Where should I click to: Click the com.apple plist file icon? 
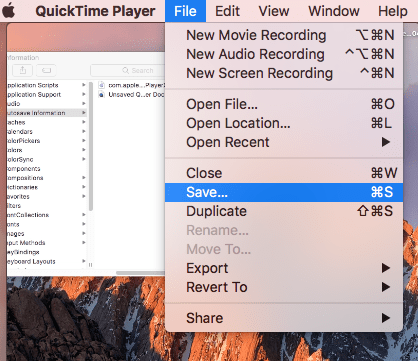click(102, 85)
